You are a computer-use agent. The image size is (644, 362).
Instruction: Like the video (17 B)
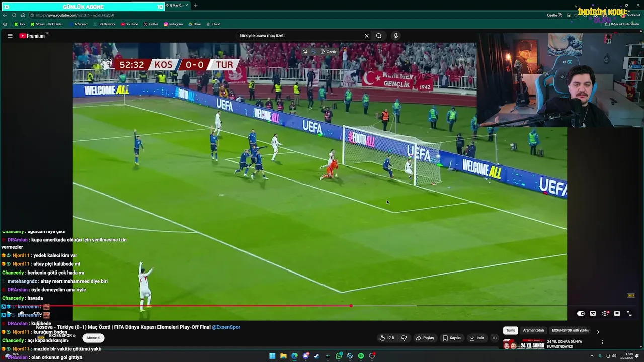(x=387, y=338)
